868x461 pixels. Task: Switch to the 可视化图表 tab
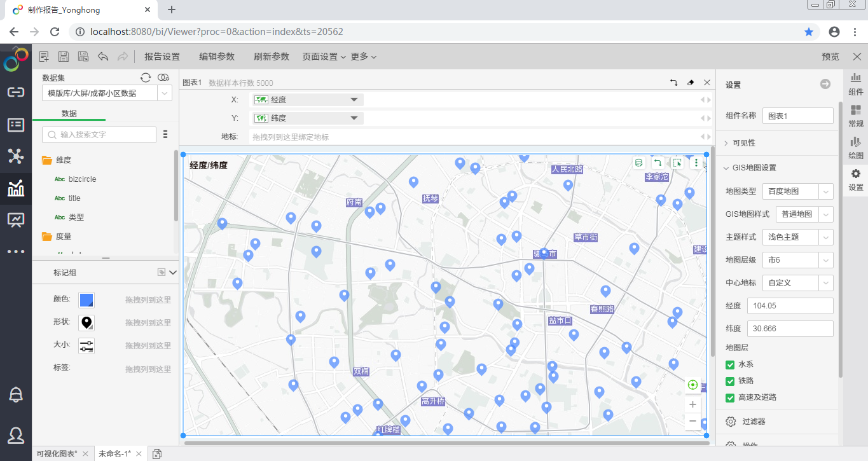tap(57, 453)
